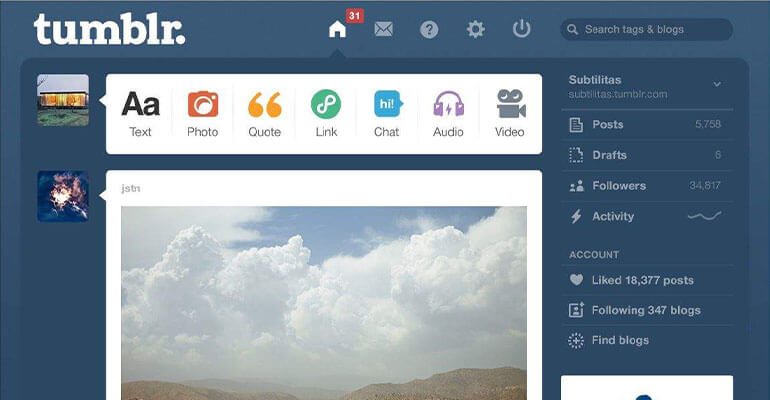Open the cloud photo posted by jstn
This screenshot has height=400, width=770.
coord(324,300)
